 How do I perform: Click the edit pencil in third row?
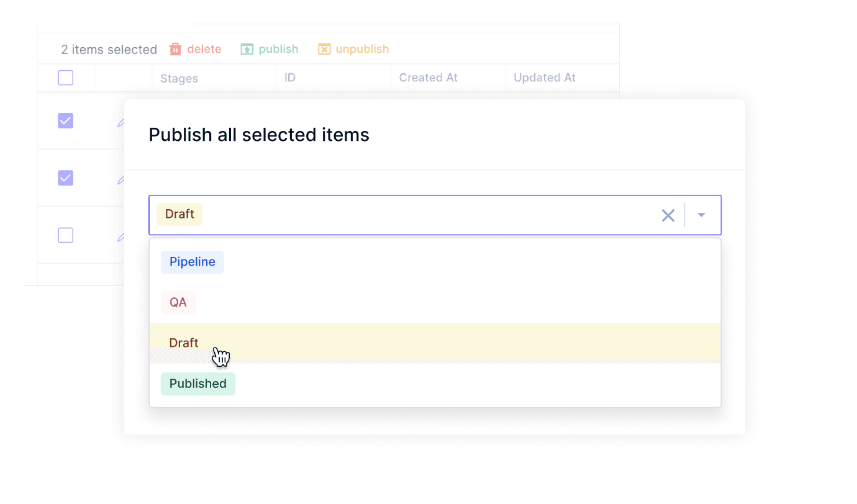(x=121, y=237)
